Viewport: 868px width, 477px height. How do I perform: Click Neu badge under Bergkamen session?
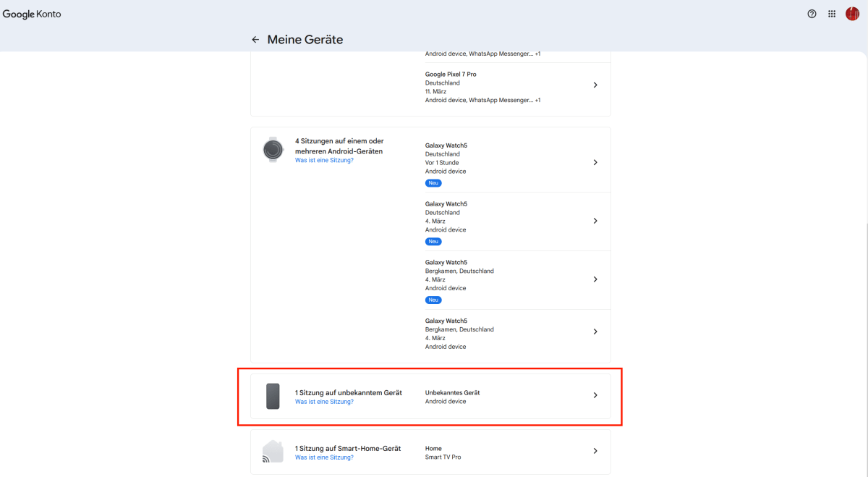click(x=433, y=300)
